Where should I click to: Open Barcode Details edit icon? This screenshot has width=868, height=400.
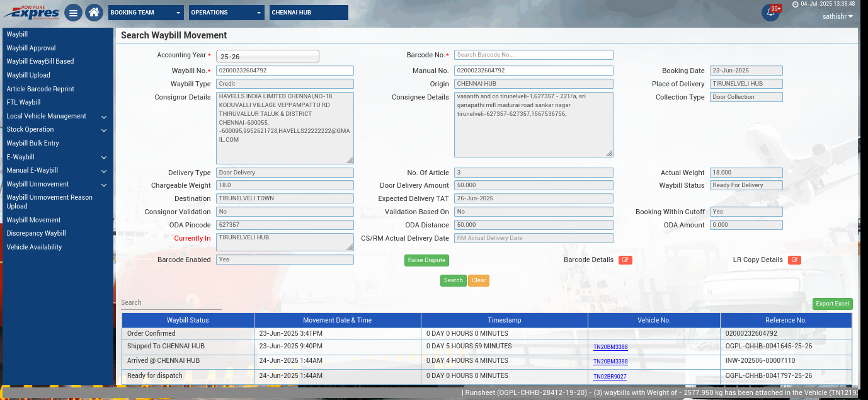(625, 260)
